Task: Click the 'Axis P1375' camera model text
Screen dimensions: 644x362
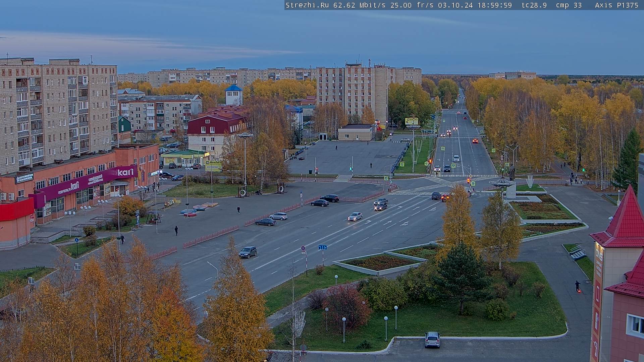Action: coord(616,5)
